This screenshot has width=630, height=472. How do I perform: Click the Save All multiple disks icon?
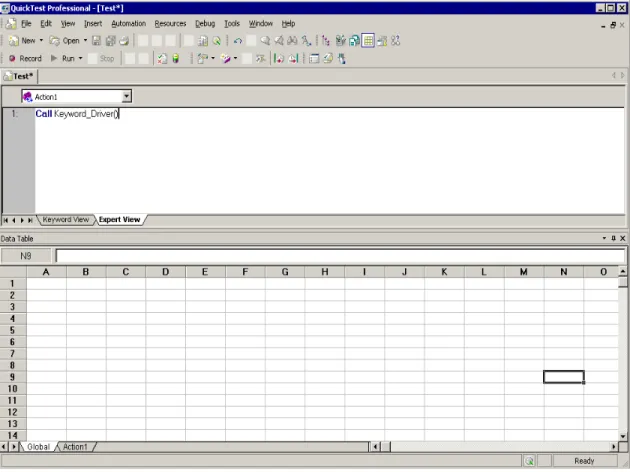coord(110,41)
